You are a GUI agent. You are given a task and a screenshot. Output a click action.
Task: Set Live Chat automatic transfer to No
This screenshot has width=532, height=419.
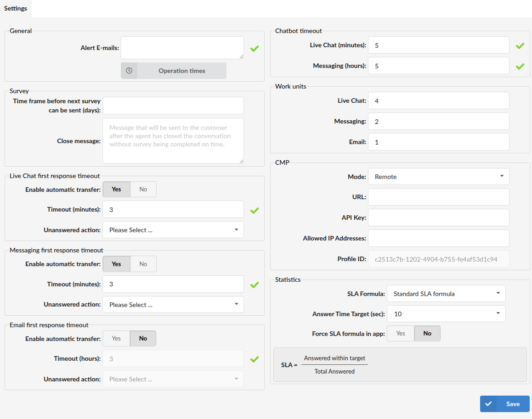point(143,189)
